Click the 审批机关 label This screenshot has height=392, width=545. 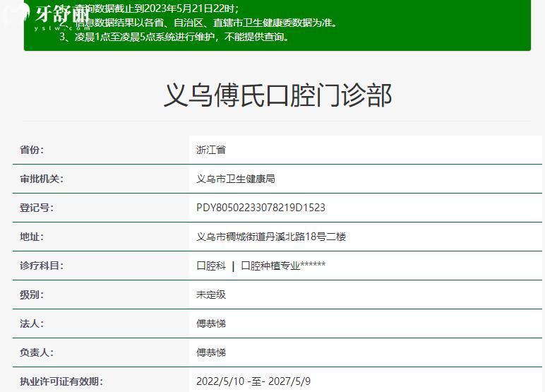coord(42,179)
